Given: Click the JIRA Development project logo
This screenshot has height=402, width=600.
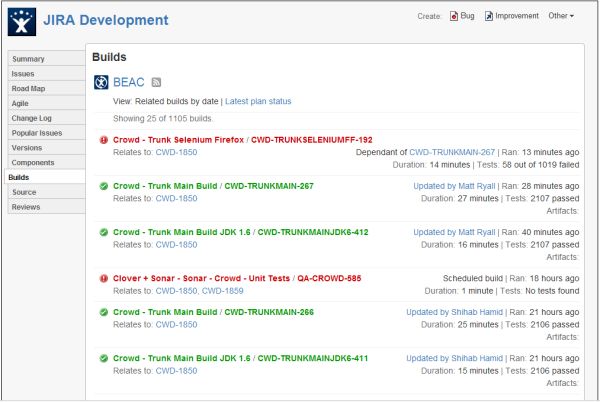Looking at the screenshot, I should (x=22, y=22).
